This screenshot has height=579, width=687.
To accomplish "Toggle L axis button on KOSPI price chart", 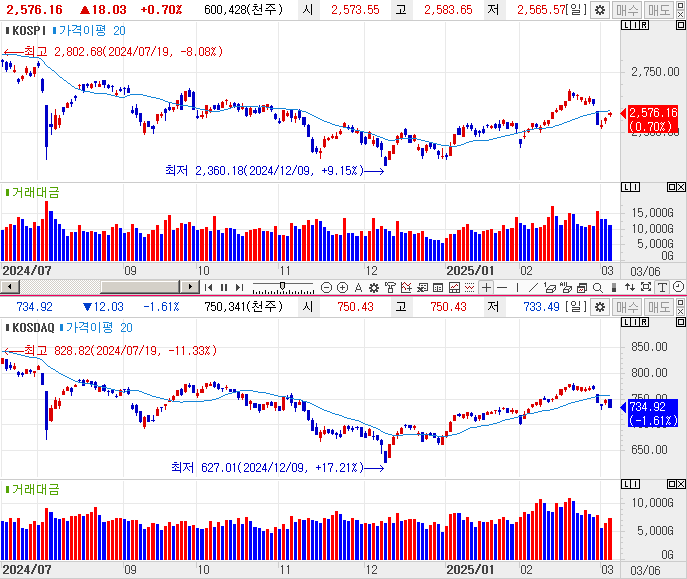I will [x=626, y=25].
